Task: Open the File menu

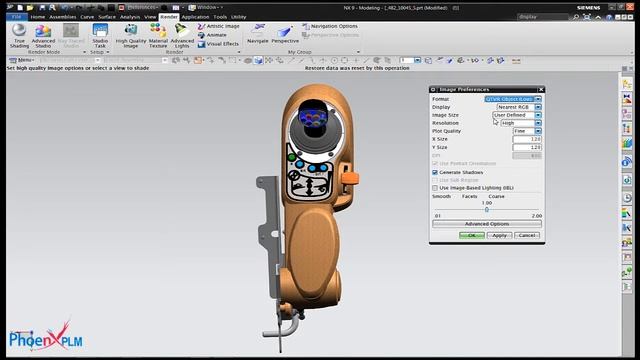Action: [17, 17]
